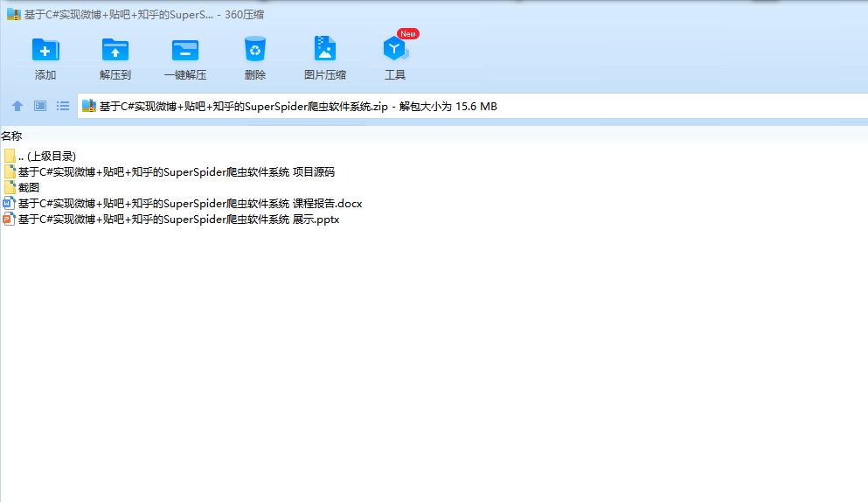Select the PowerPoint icon of 展示.pptx
Image resolution: width=868 pixels, height=502 pixels.
(9, 219)
